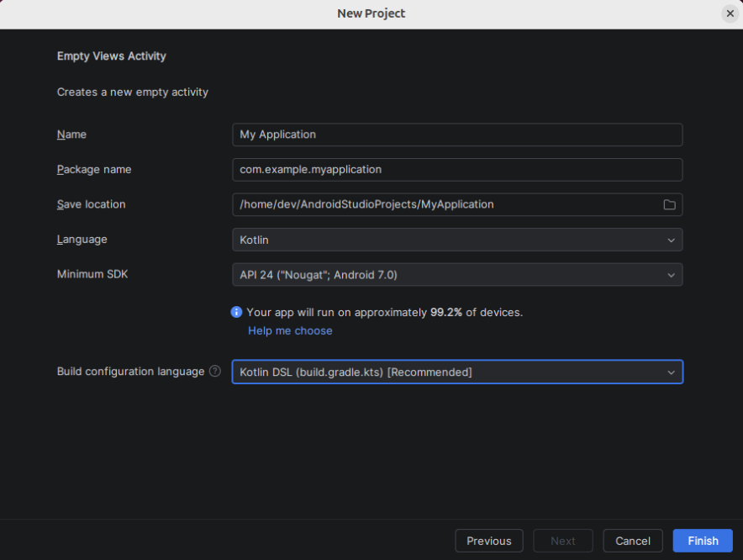Click the Minimum SDK label
Image resolution: width=743 pixels, height=560 pixels.
pos(92,274)
